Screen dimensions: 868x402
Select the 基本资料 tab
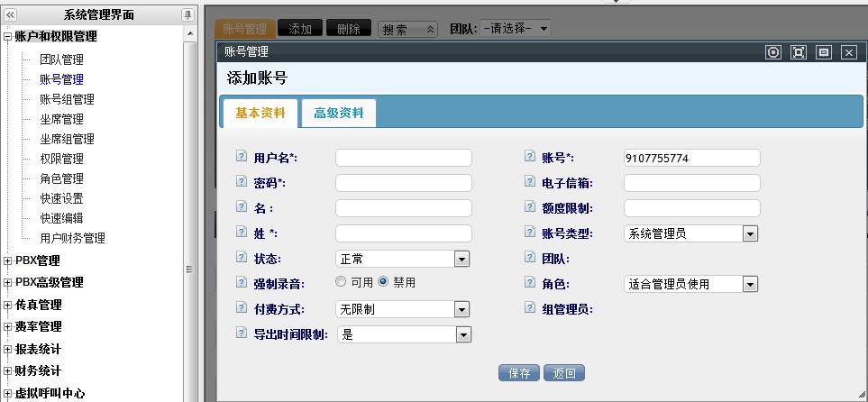(x=260, y=114)
